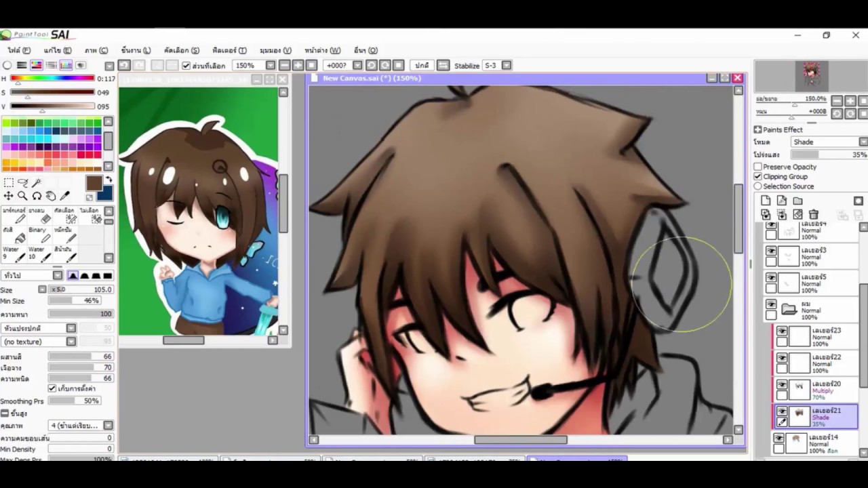Adjust the Saturation S slider
This screenshot has width=868, height=488.
pyautogui.click(x=52, y=92)
